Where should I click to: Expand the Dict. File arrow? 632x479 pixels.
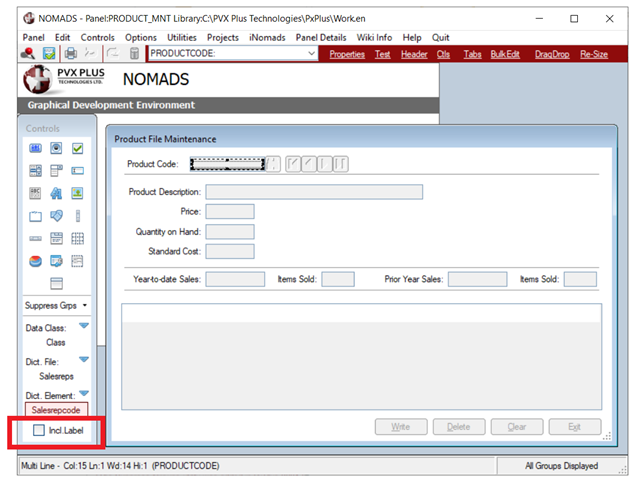point(84,360)
